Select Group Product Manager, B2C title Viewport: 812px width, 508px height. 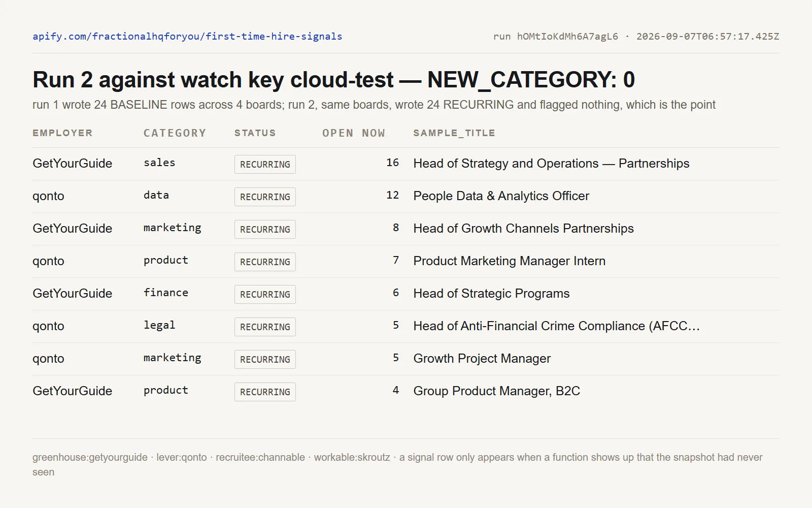coord(496,391)
